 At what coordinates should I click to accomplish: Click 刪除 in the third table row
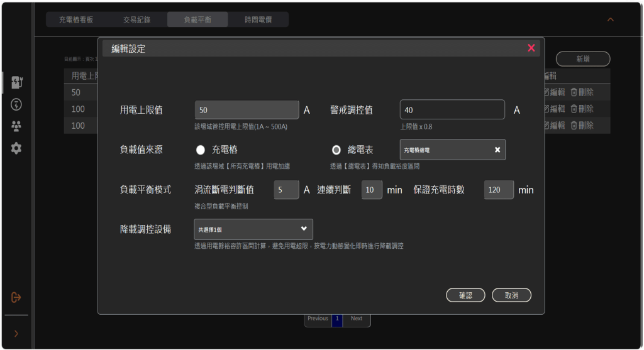tap(582, 125)
